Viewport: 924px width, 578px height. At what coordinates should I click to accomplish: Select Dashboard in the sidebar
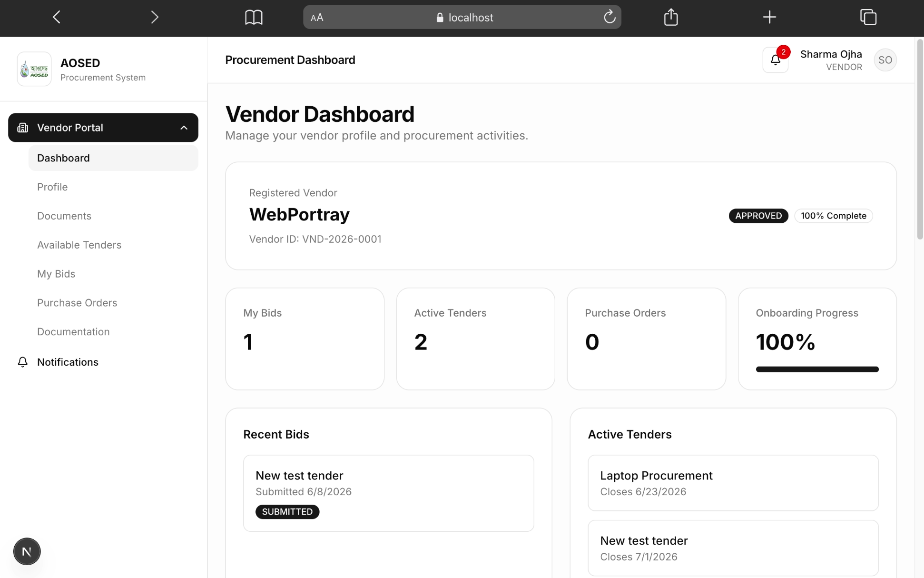(113, 158)
